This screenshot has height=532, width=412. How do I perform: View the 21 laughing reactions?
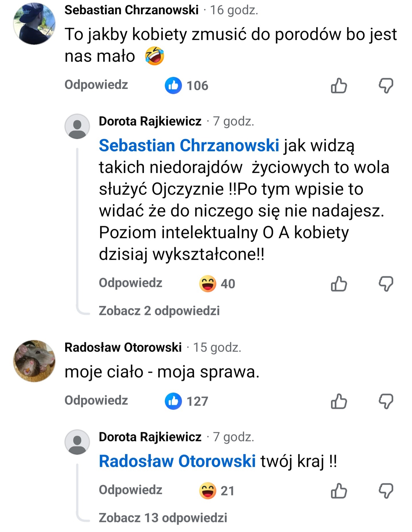217,491
